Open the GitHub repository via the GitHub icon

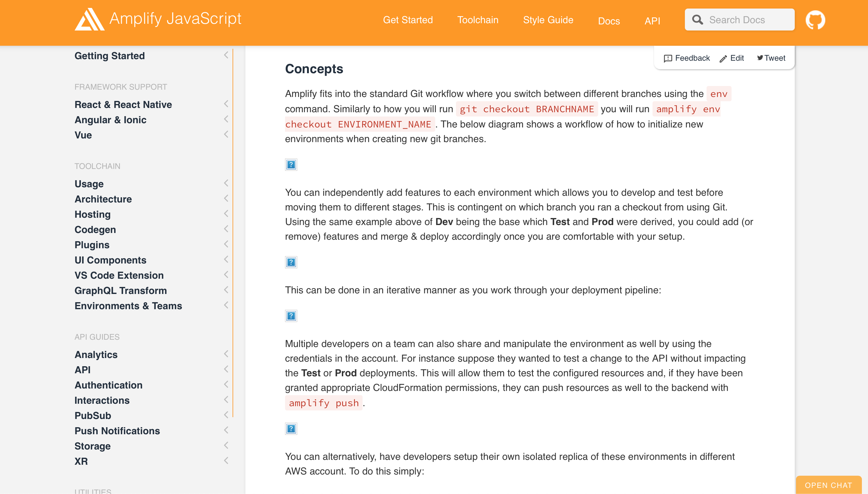[816, 20]
